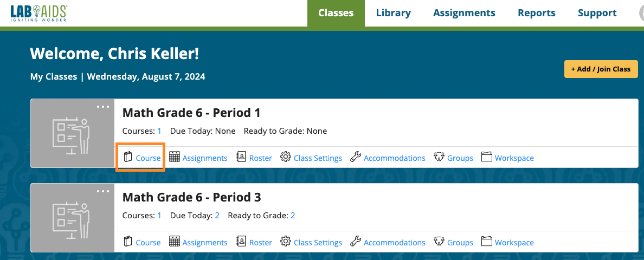
Task: Open the Due Today count for Period 3
Action: point(217,216)
